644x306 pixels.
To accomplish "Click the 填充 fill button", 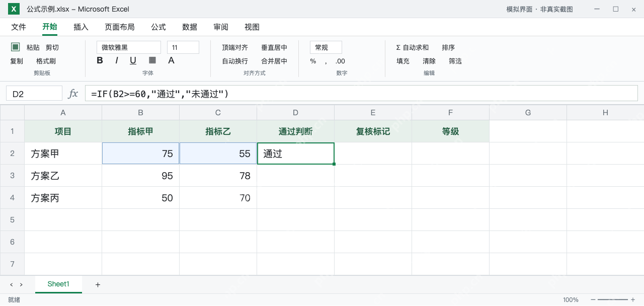I will 403,61.
